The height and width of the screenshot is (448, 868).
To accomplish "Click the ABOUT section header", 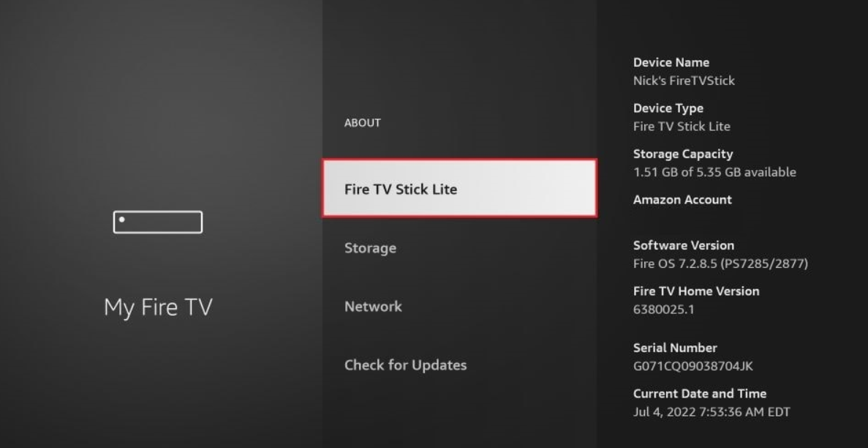I will (362, 122).
